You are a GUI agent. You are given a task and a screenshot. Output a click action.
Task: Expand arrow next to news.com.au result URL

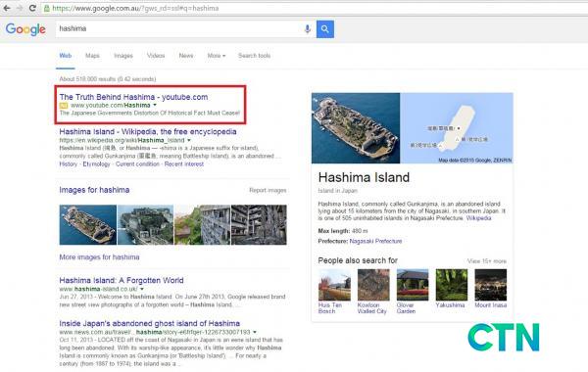(255, 332)
